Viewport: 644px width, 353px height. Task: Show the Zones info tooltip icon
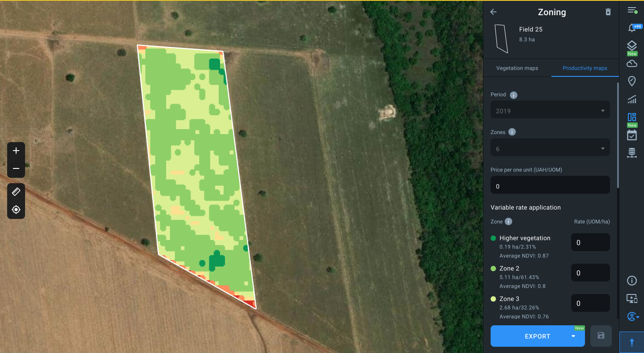(x=513, y=132)
